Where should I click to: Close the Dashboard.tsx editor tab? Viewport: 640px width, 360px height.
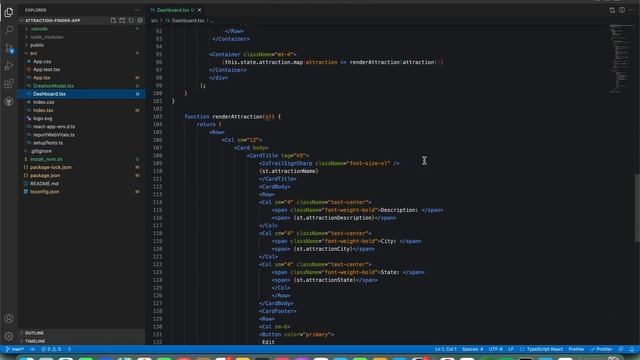[x=200, y=10]
